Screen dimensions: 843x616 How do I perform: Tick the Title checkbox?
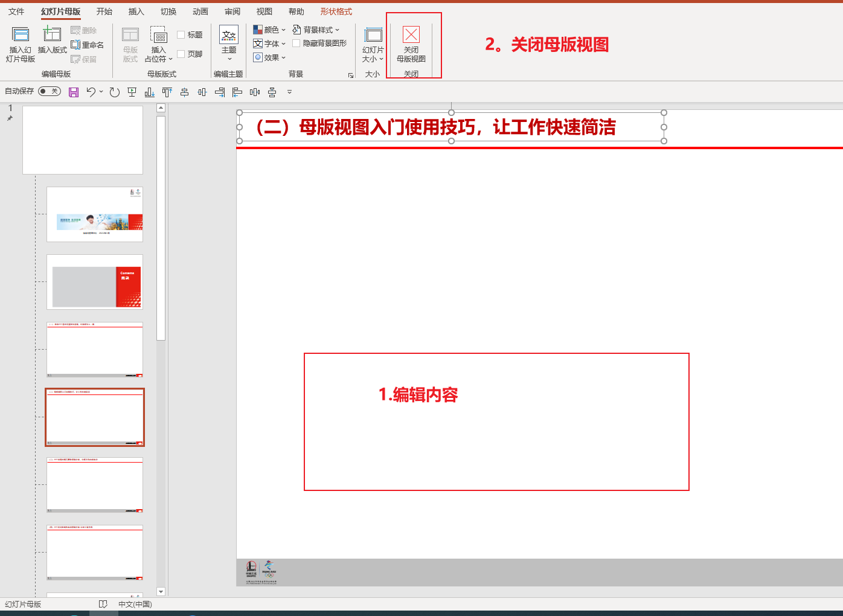181,35
